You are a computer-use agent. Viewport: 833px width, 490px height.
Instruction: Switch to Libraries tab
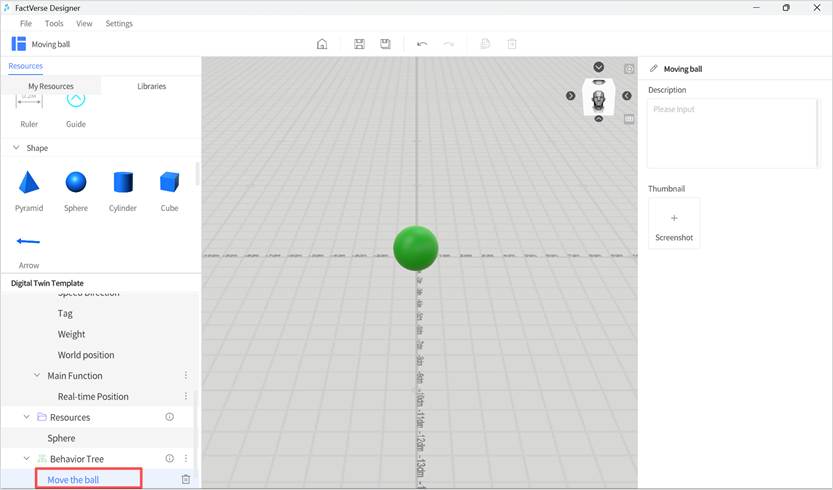click(151, 86)
